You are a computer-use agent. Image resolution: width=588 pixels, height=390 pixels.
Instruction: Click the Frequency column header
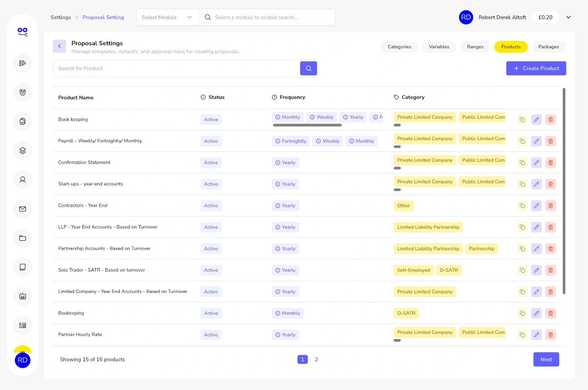click(x=288, y=97)
